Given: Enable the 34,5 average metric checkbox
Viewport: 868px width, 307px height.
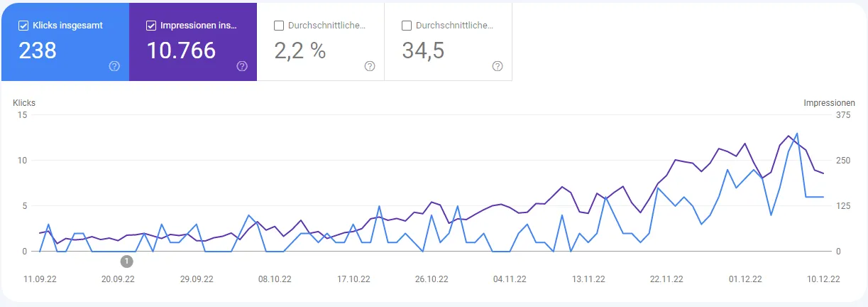Looking at the screenshot, I should pos(407,26).
